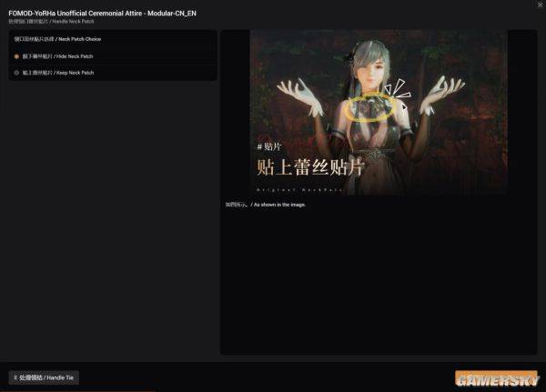Go back to the Handle Tie step
546x392 pixels.
44,377
